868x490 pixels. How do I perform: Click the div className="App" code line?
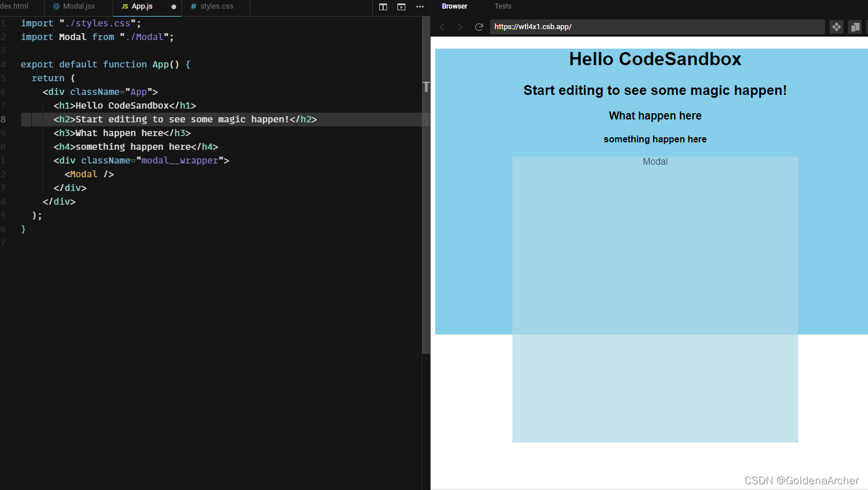100,92
